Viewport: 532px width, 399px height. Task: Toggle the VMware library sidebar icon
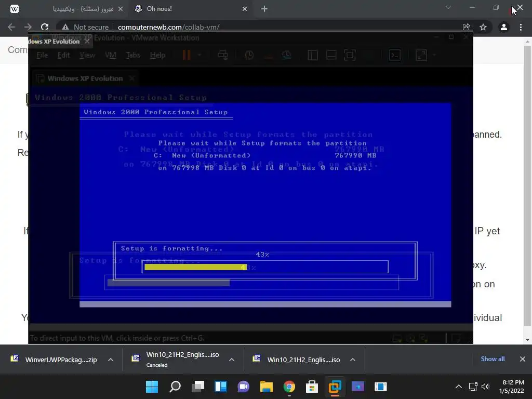coord(312,55)
